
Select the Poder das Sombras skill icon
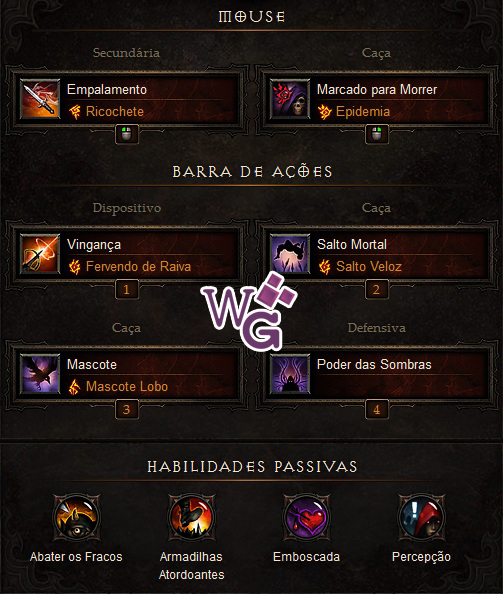point(290,374)
